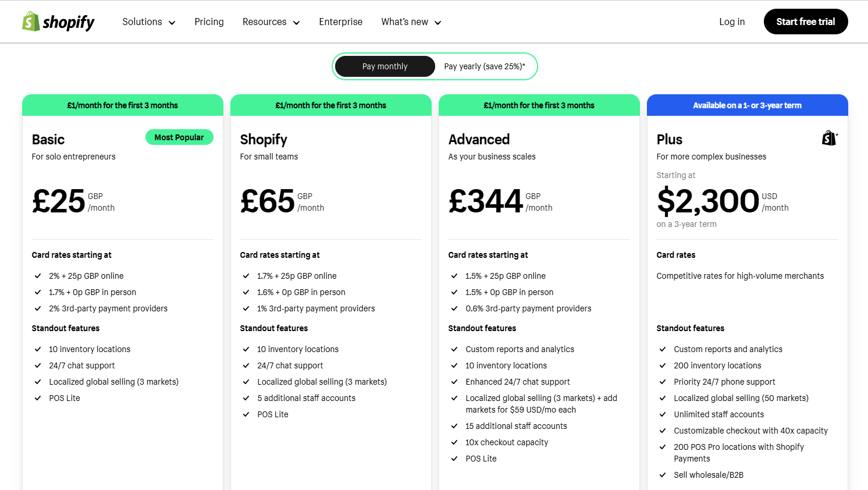868x490 pixels.
Task: Click 'Priority 24/7 phone support' feature
Action: pos(724,382)
